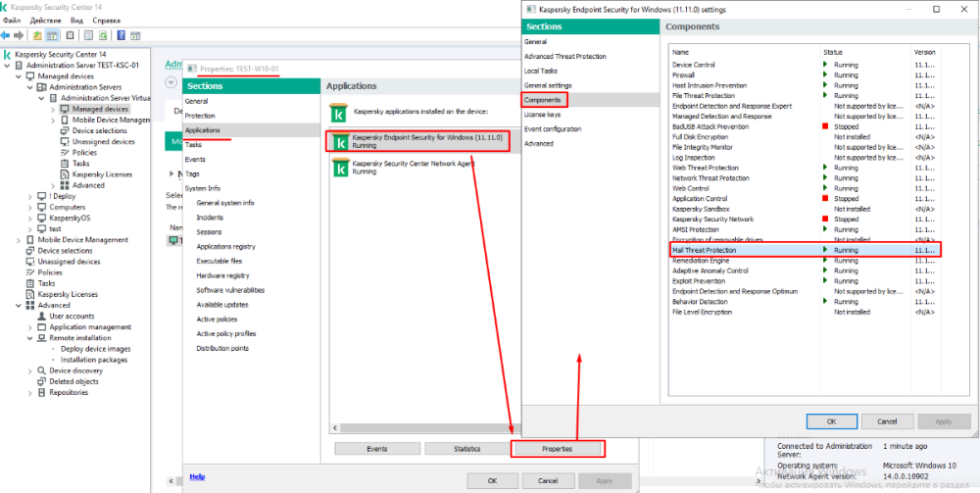Click the Forward arrow in the console toolbar

click(x=18, y=35)
